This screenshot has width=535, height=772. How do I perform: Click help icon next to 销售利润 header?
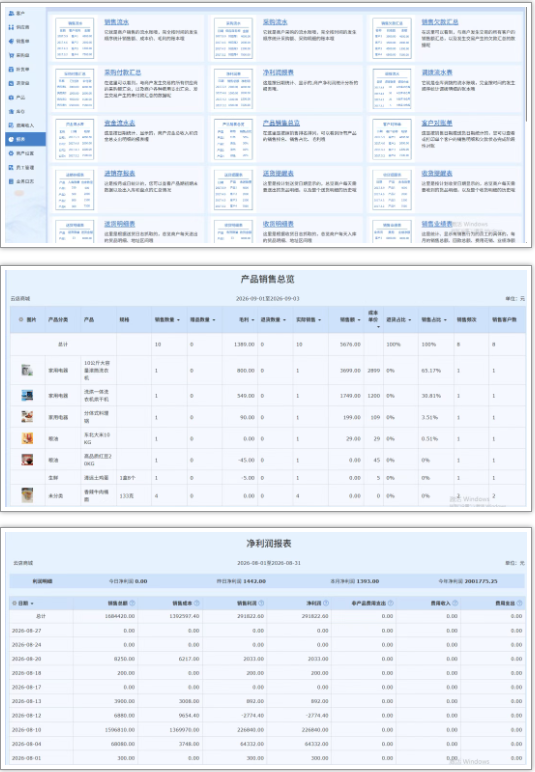261,603
